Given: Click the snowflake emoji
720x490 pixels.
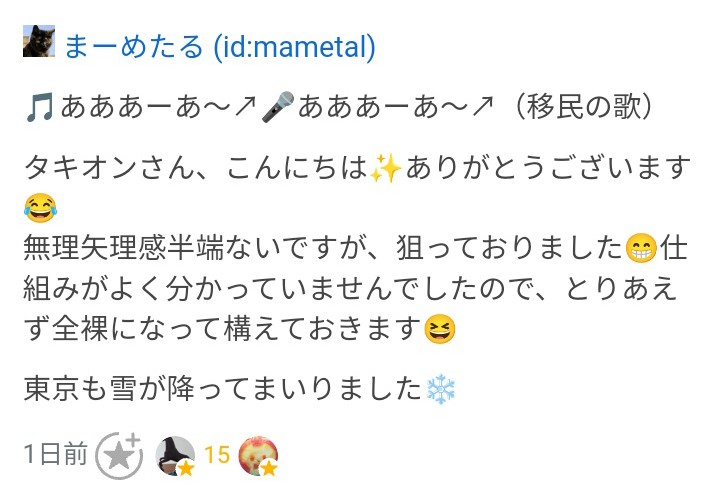Looking at the screenshot, I should (440, 389).
